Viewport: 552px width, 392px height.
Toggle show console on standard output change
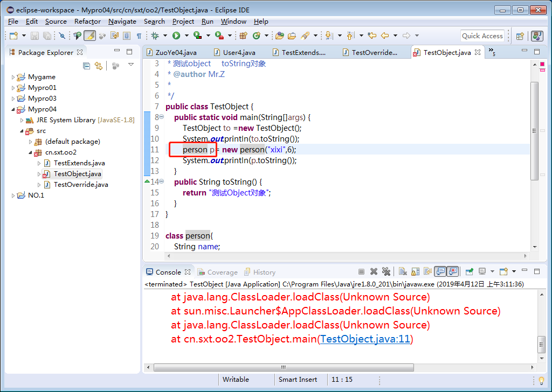440,271
